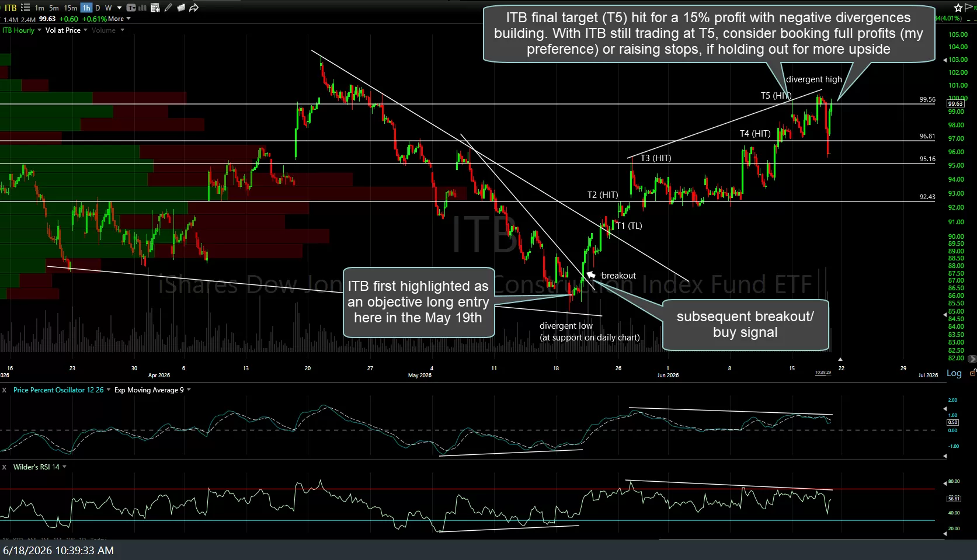The height and width of the screenshot is (560, 977).
Task: Click the 99.63 current price tag
Action: click(955, 103)
